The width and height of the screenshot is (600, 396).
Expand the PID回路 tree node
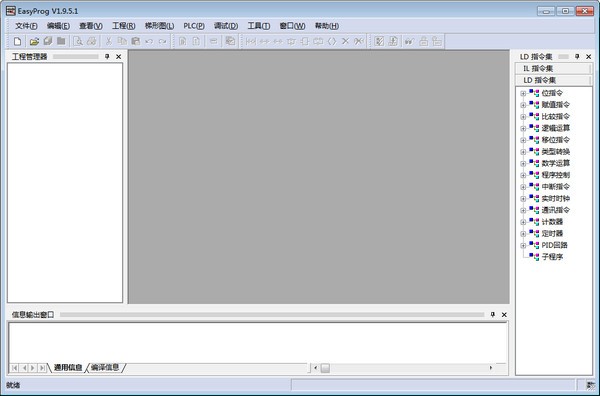tap(523, 245)
